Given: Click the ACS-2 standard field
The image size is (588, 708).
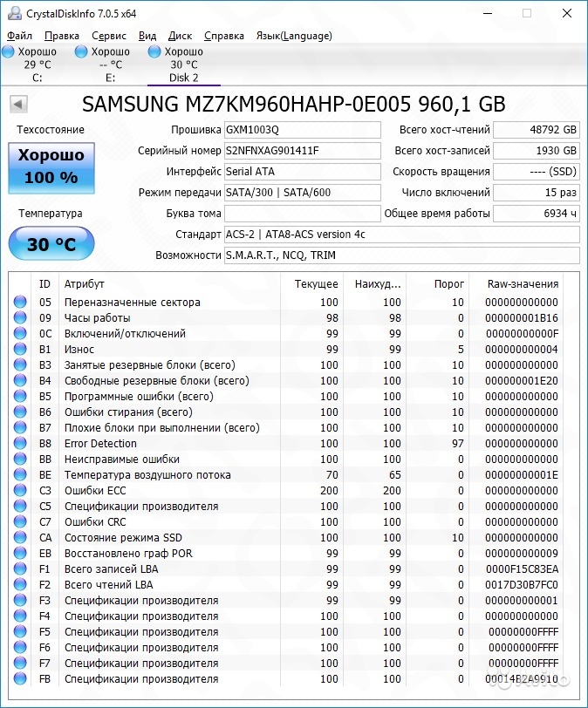Looking at the screenshot, I should pos(402,235).
